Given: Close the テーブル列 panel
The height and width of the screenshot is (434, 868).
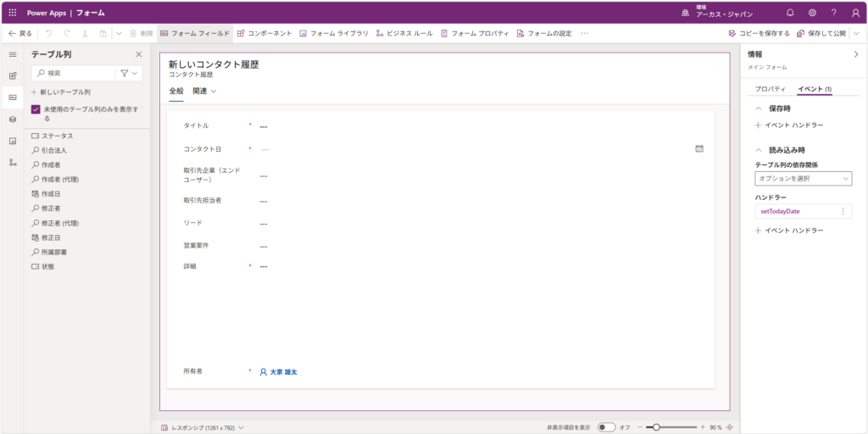Looking at the screenshot, I should pos(139,54).
